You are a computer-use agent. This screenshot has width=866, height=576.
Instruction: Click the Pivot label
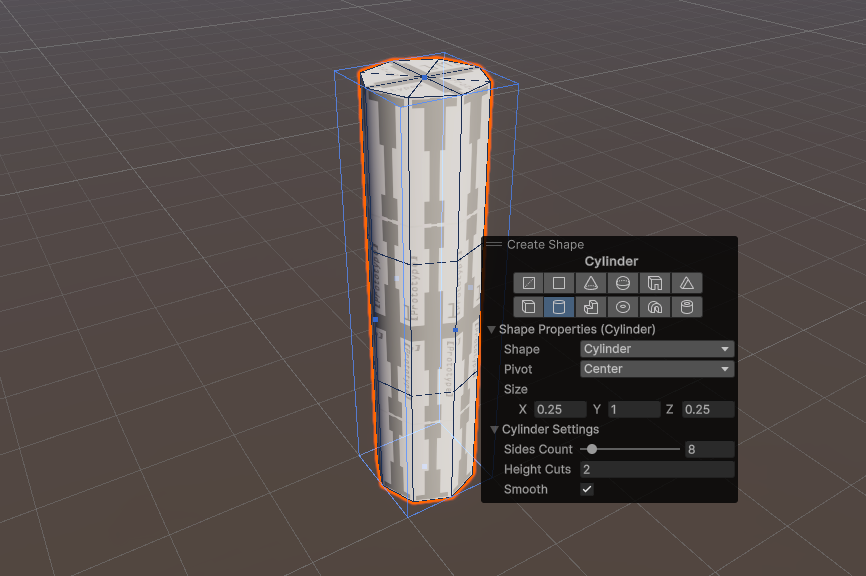coord(518,369)
